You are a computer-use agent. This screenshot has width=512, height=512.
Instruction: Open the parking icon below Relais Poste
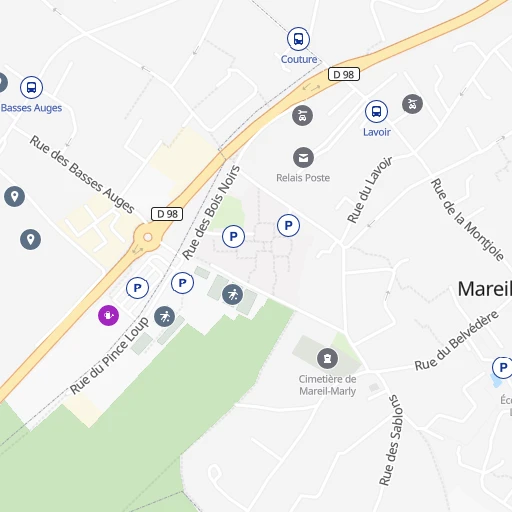(288, 225)
